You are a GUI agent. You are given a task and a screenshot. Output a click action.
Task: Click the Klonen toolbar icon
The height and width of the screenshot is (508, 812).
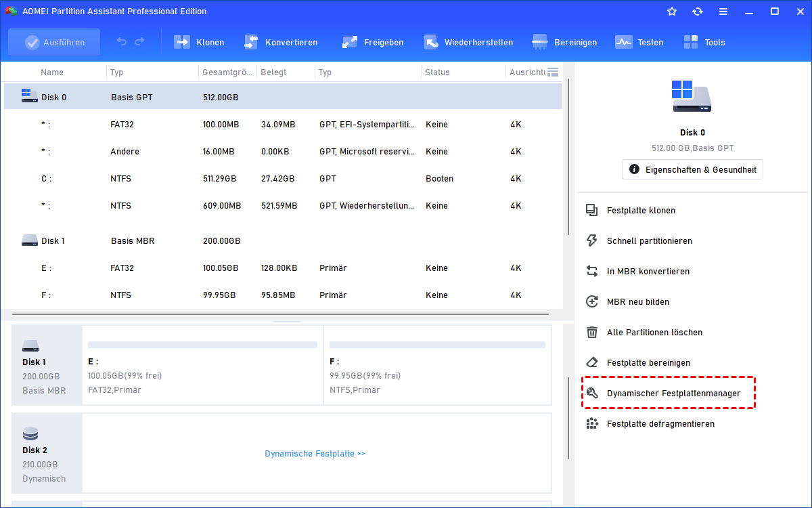(x=182, y=42)
